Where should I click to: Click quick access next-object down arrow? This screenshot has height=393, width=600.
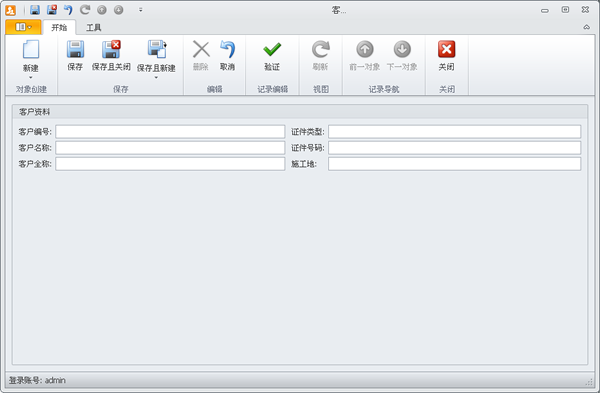(x=119, y=10)
